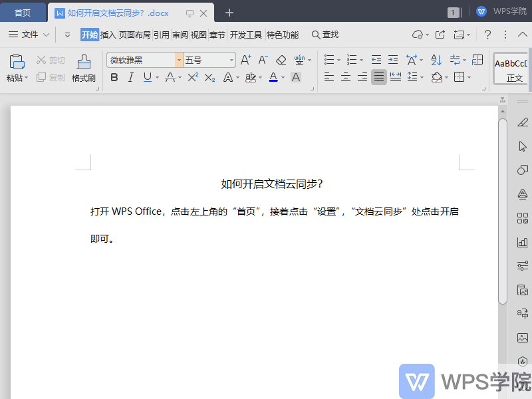Image resolution: width=532 pixels, height=399 pixels.
Task: Expand the line spacing dropdown arrow
Action: click(x=422, y=78)
